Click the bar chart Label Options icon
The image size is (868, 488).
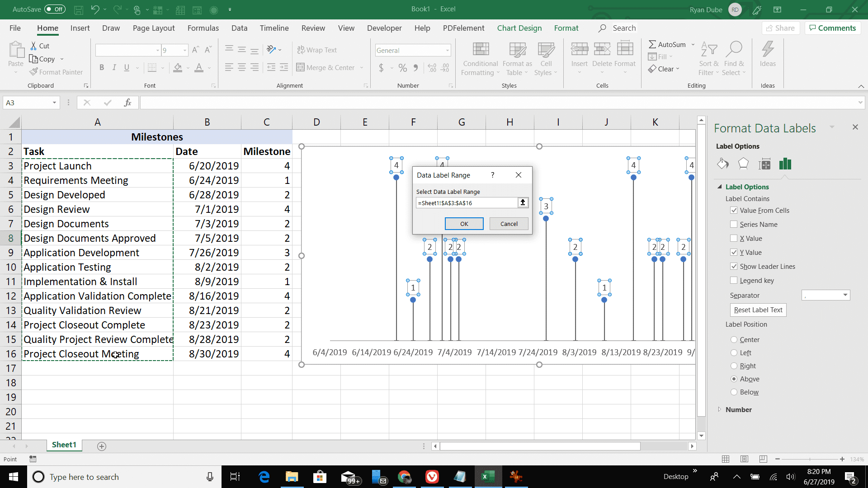click(x=785, y=164)
